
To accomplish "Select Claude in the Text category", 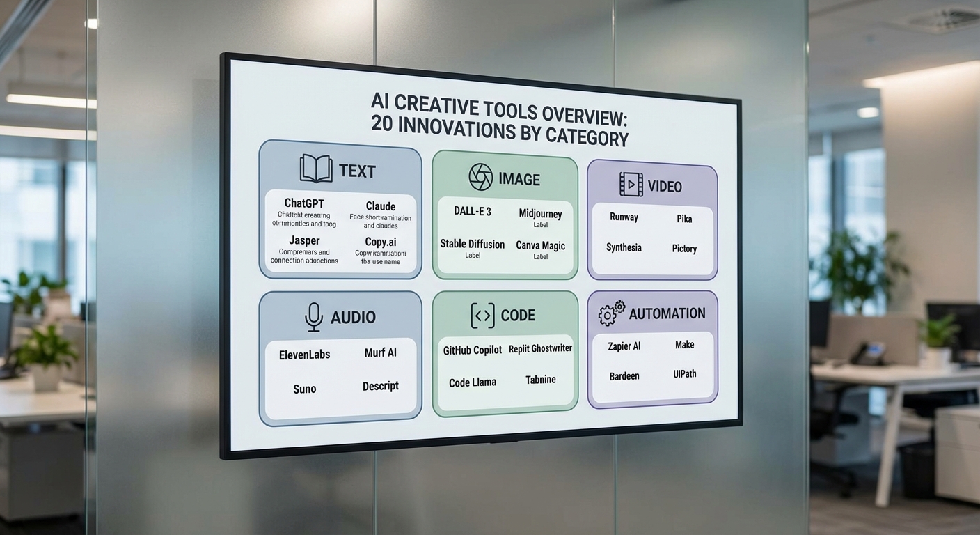I will click(x=381, y=206).
